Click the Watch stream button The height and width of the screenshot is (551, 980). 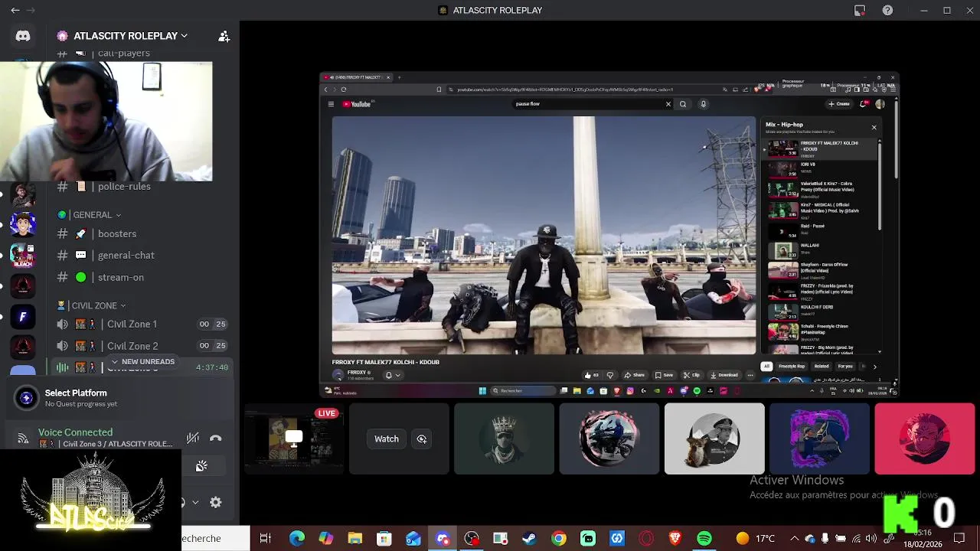(x=387, y=439)
